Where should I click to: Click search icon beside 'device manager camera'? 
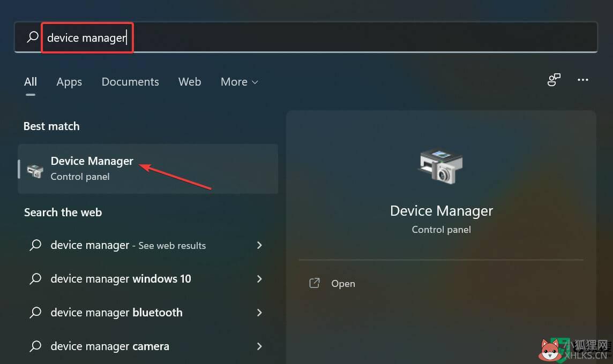(x=35, y=346)
